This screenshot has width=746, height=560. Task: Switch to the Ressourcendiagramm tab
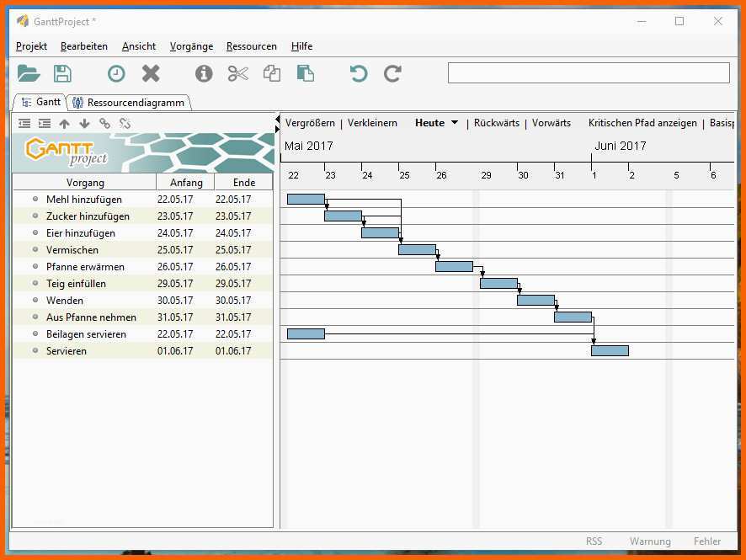point(129,103)
